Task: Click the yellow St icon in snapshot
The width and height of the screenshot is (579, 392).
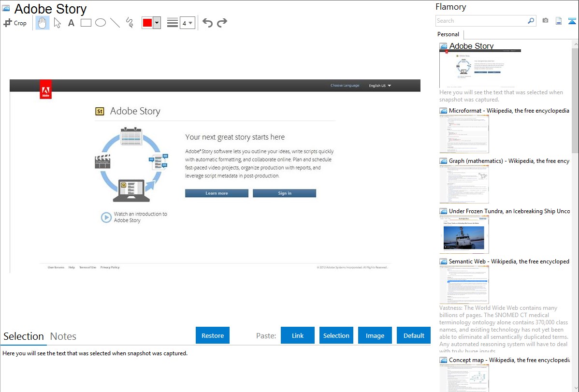Action: point(100,111)
